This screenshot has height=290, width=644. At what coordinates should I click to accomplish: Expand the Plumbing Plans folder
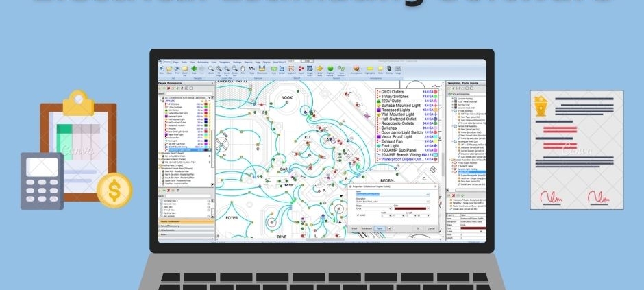coord(160,153)
